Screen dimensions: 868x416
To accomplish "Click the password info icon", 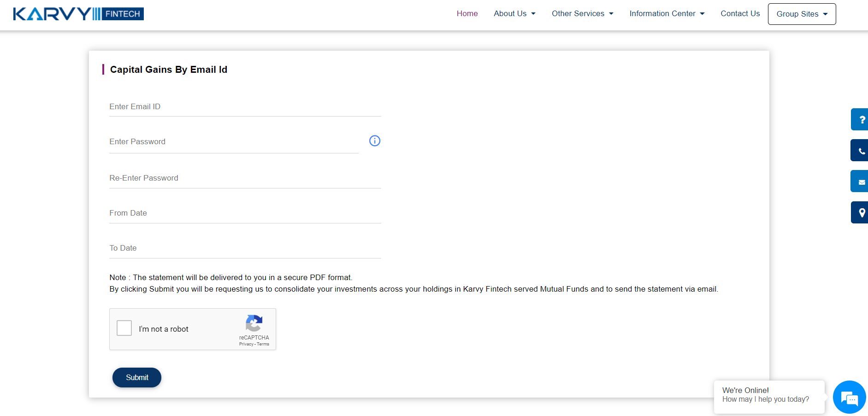I will tap(375, 141).
